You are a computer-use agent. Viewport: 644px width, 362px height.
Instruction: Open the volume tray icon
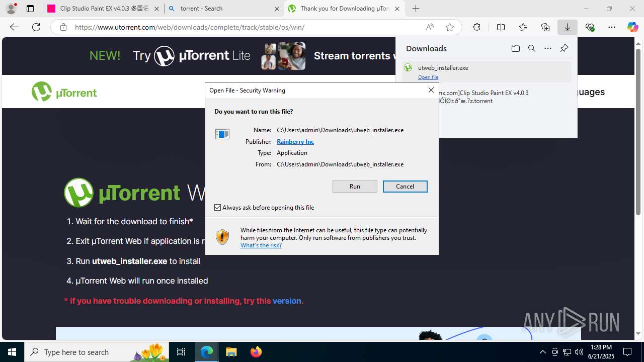(579, 352)
